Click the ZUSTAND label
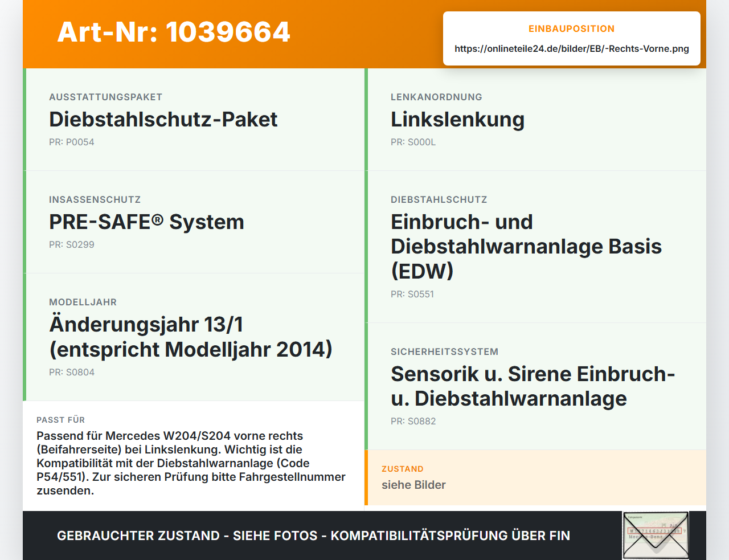Screen dimensions: 729x560 pyautogui.click(x=403, y=469)
